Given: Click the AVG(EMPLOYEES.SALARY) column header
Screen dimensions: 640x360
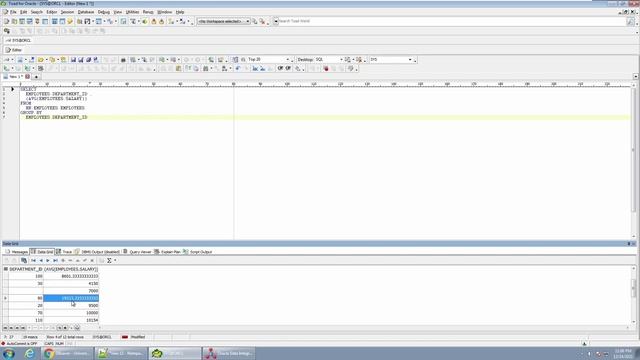Looking at the screenshot, I should pos(71,269).
